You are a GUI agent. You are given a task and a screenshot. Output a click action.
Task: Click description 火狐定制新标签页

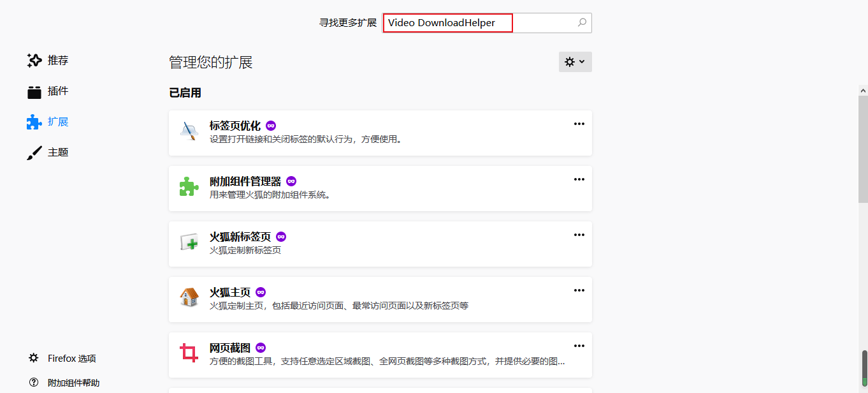tap(245, 250)
